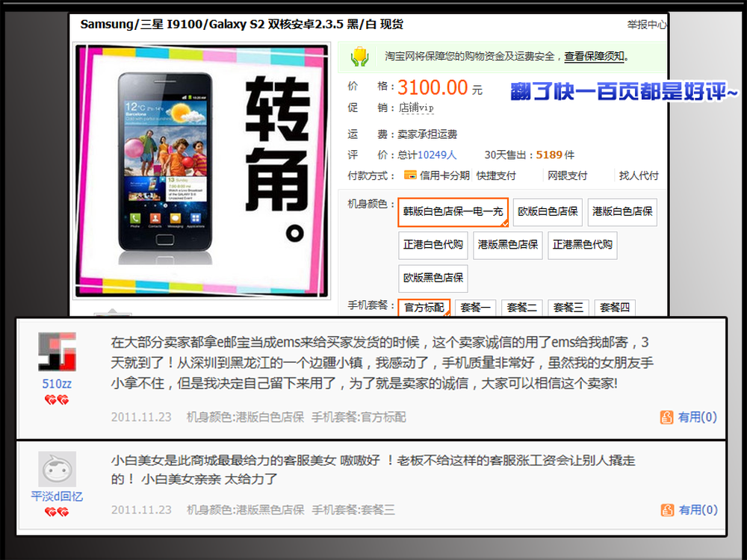Choose 官方标配 package option
This screenshot has width=747, height=560.
pyautogui.click(x=424, y=308)
